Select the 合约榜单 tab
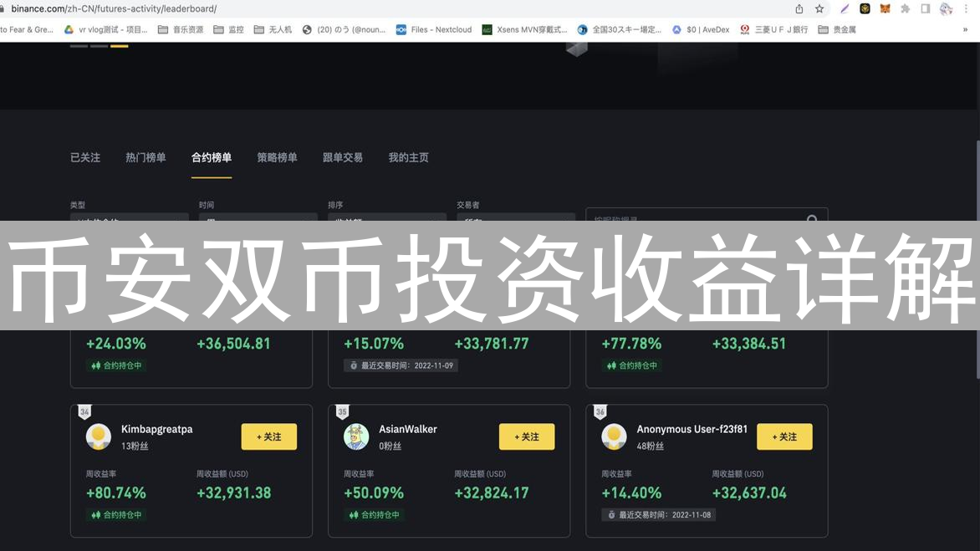The height and width of the screenshot is (551, 980). coord(212,157)
